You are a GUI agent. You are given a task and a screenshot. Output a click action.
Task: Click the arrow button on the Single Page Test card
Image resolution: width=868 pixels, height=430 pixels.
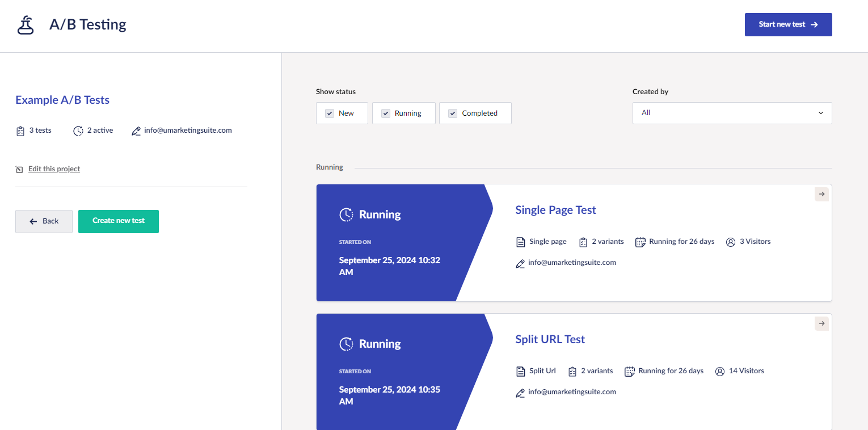(821, 193)
